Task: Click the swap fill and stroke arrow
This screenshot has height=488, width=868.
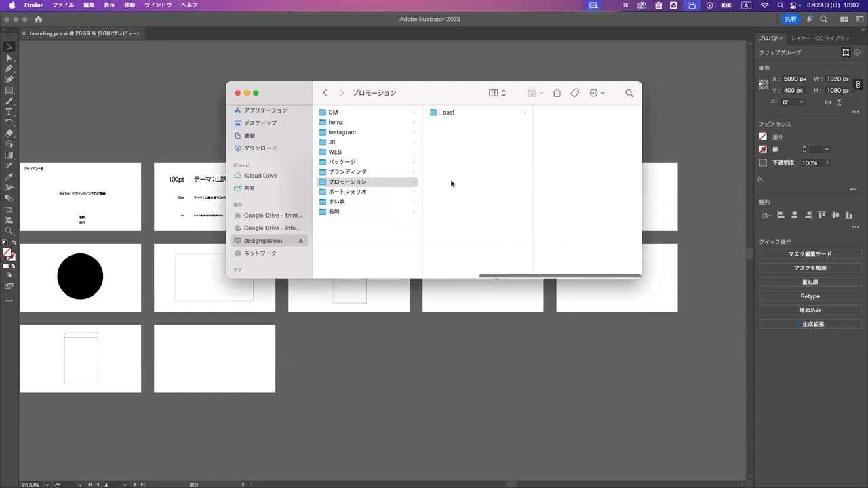Action: [14, 243]
